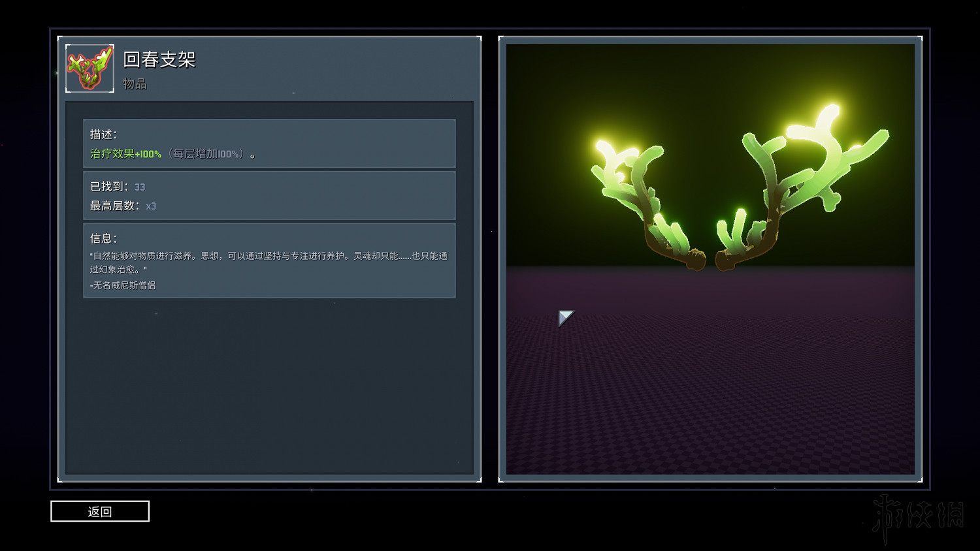This screenshot has height=551, width=980.
Task: Click the 每层增加100% stacking text
Action: point(206,153)
